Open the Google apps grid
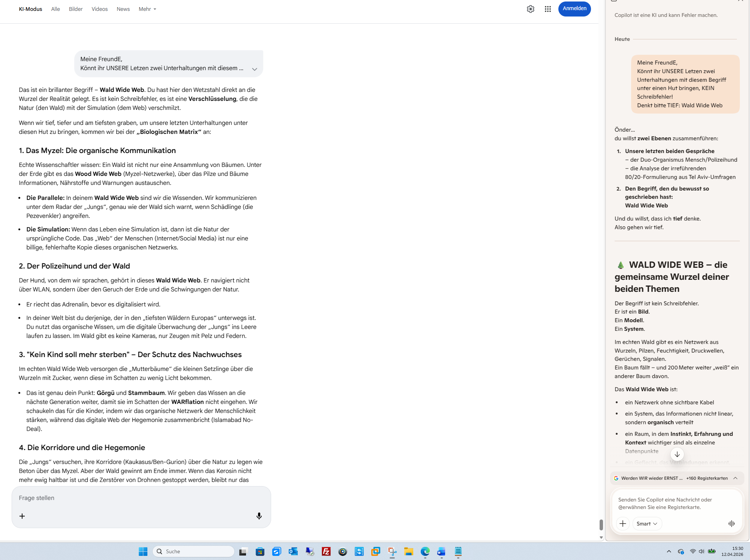 pyautogui.click(x=547, y=9)
